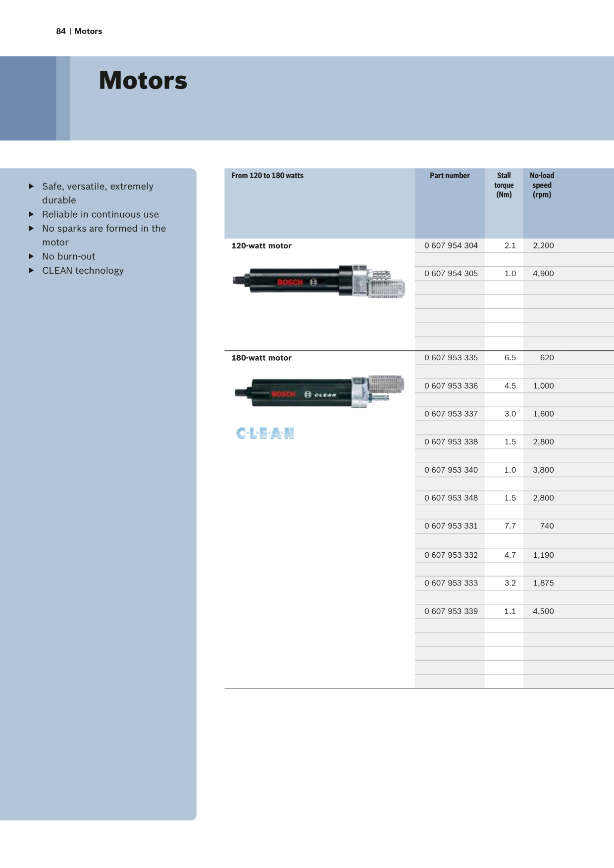Select part number 0 607 954 305
The height and width of the screenshot is (868, 614).
click(451, 274)
